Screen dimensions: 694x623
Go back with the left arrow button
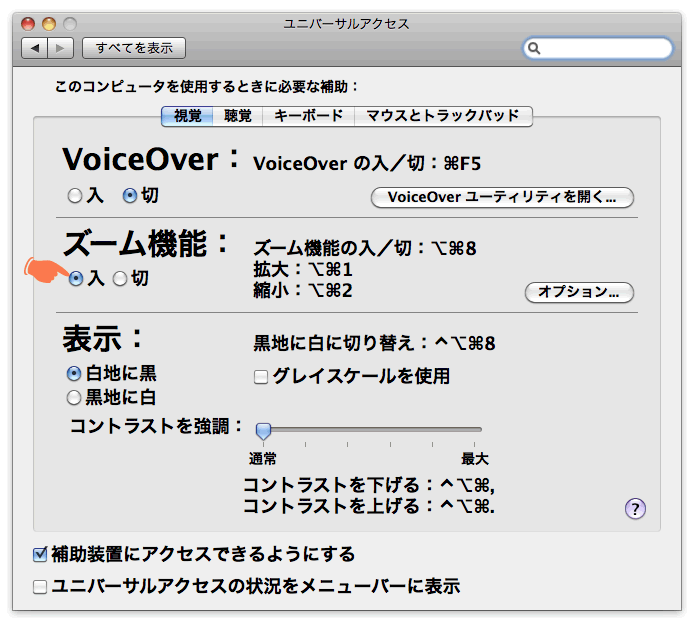click(35, 48)
